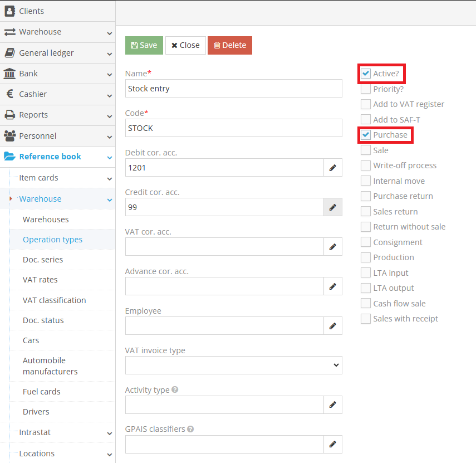Expand the General ledger sidebar section
Viewport: 476px width, 463px height.
57,53
